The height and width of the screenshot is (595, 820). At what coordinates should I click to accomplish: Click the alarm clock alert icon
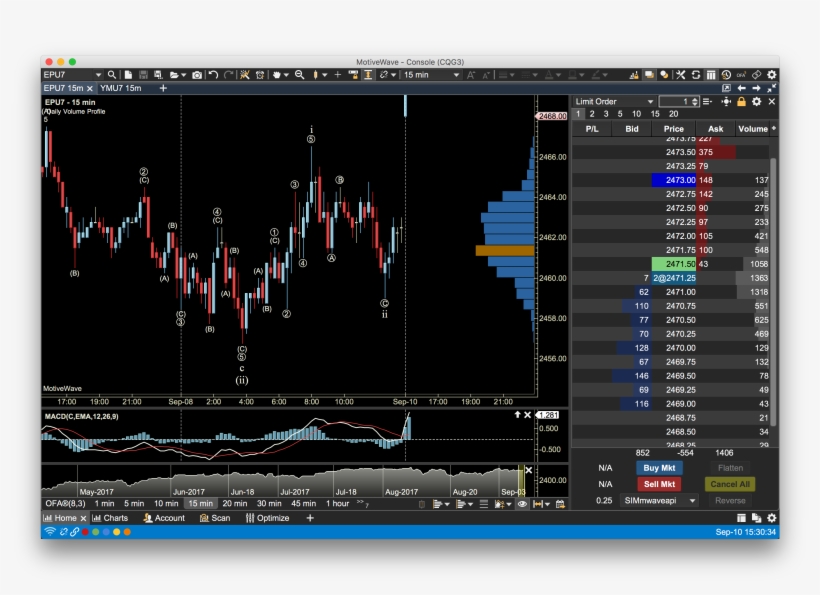[x=260, y=75]
